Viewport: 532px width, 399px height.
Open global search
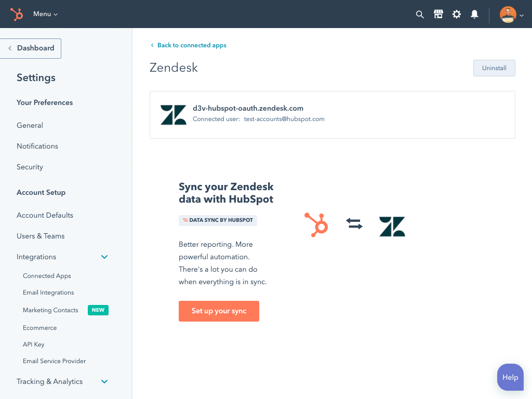point(420,14)
